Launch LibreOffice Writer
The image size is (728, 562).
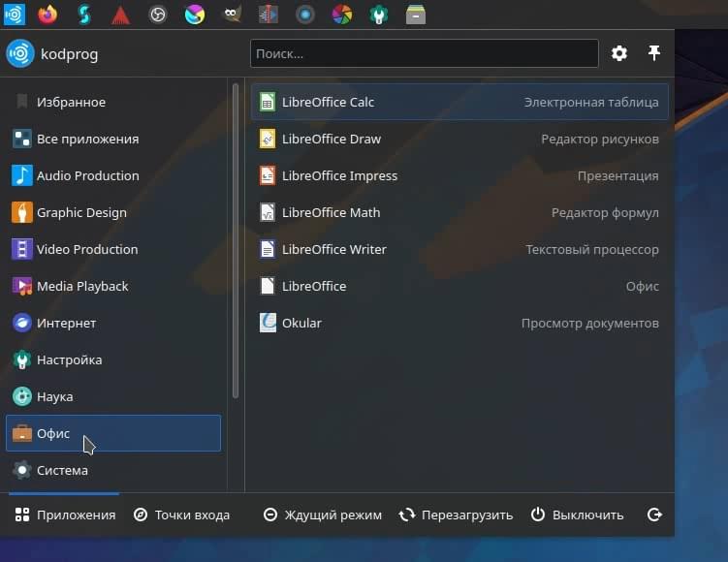coord(459,249)
